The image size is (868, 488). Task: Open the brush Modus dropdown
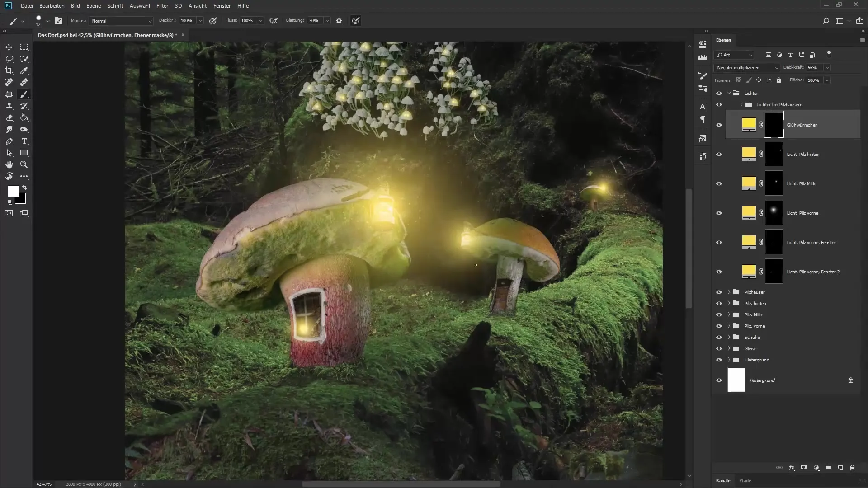tap(121, 21)
